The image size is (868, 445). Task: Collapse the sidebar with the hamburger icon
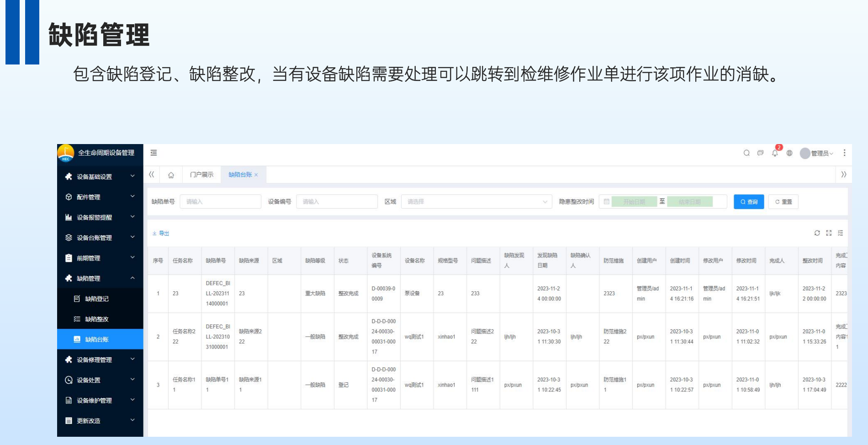153,153
